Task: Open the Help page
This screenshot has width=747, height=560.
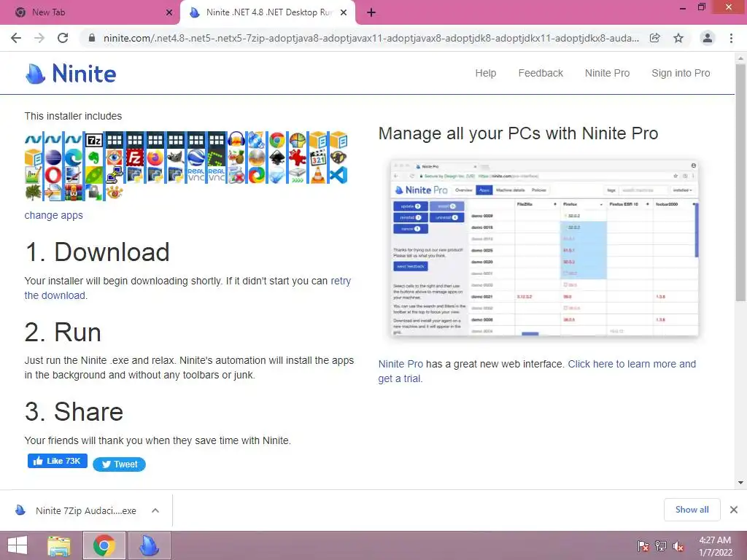Action: pyautogui.click(x=485, y=73)
